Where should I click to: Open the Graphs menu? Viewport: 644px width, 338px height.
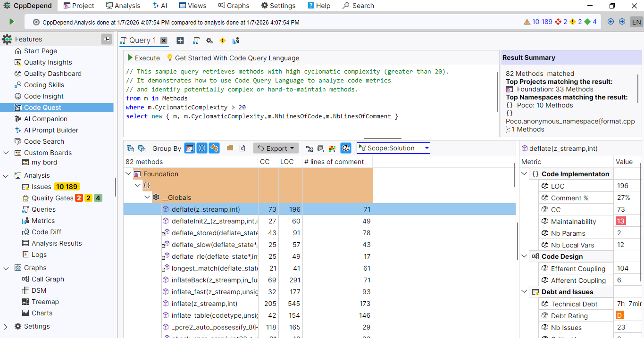pos(234,6)
